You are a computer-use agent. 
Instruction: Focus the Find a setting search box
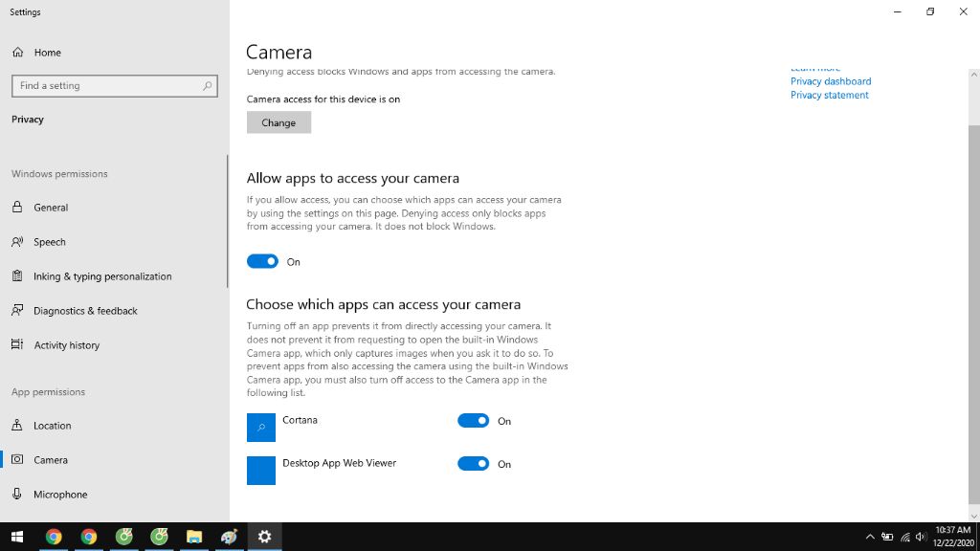tap(115, 85)
